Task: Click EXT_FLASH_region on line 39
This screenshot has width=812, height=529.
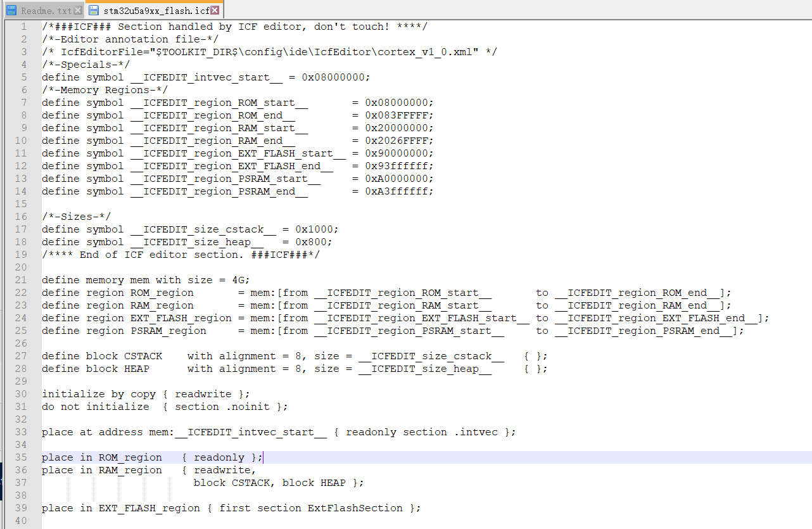Action: click(x=148, y=507)
